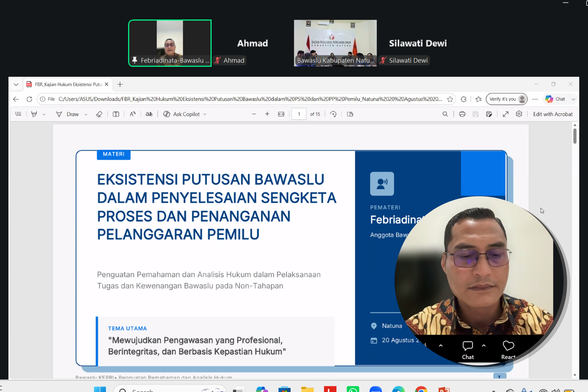Select the Silawati Dewi participant tile
The width and height of the screenshot is (588, 392).
418,43
